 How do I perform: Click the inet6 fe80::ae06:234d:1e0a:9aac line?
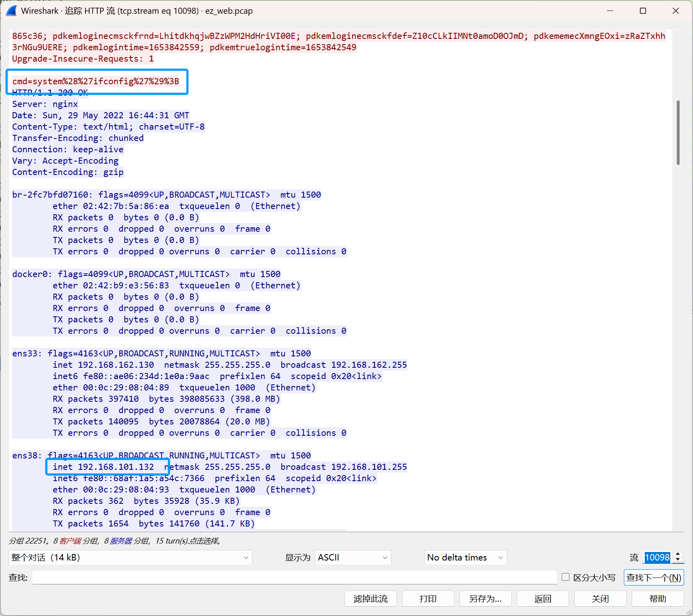217,376
